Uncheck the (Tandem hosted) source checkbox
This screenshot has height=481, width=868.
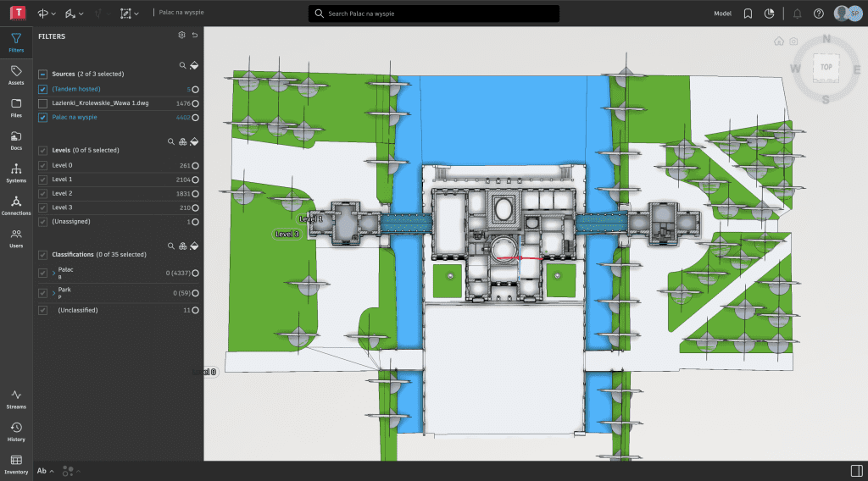(x=42, y=89)
